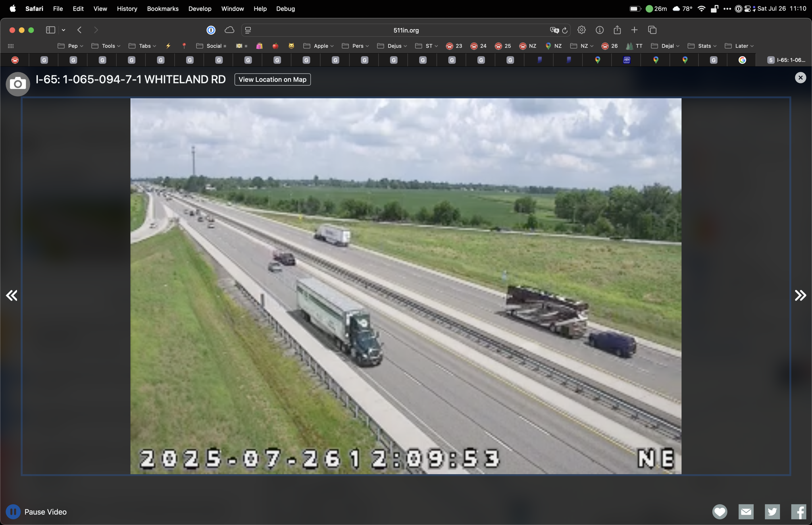Click the Wi-Fi status icon
This screenshot has width=812, height=525.
[701, 9]
